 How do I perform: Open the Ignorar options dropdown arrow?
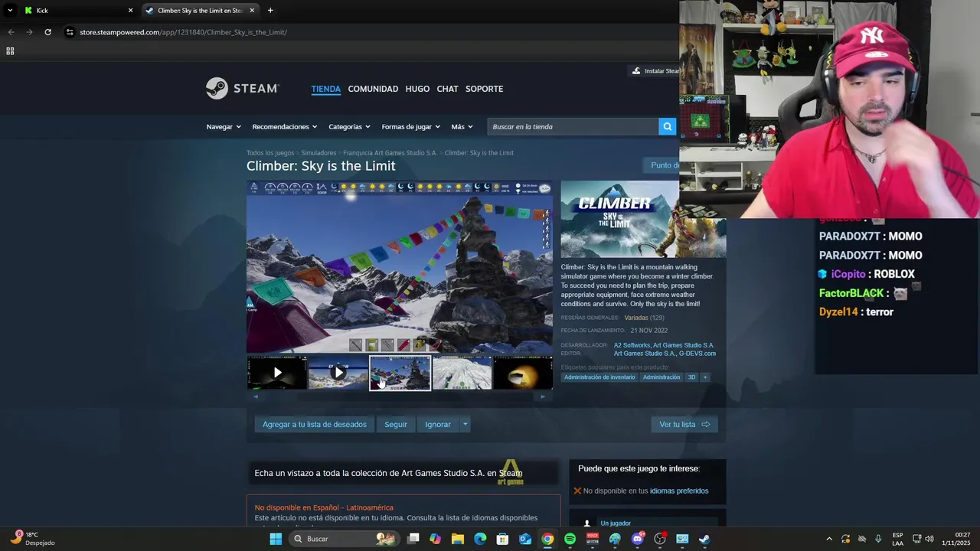coord(465,424)
